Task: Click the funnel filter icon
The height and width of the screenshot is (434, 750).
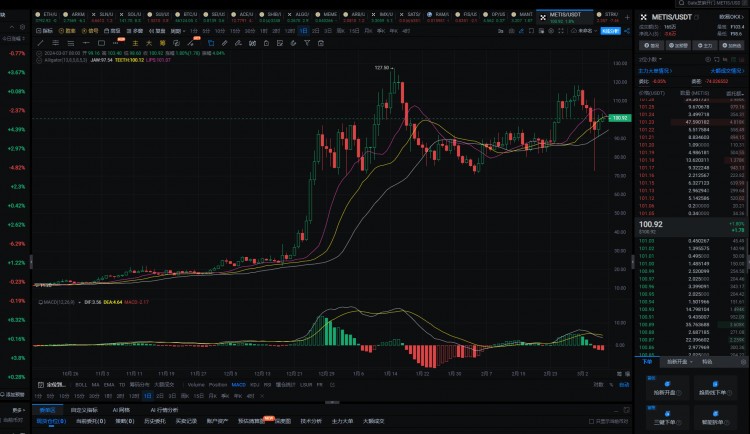Action: pyautogui.click(x=307, y=43)
